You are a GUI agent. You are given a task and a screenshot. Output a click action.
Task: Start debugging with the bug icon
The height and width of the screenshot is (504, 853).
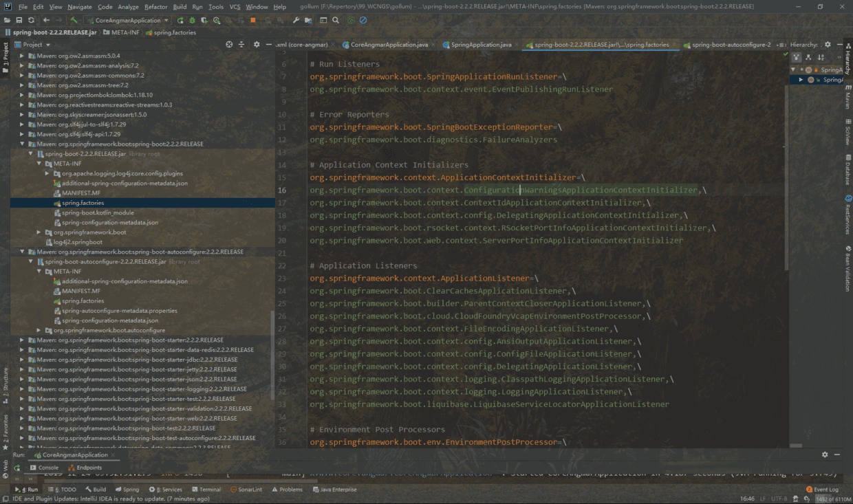(x=193, y=20)
